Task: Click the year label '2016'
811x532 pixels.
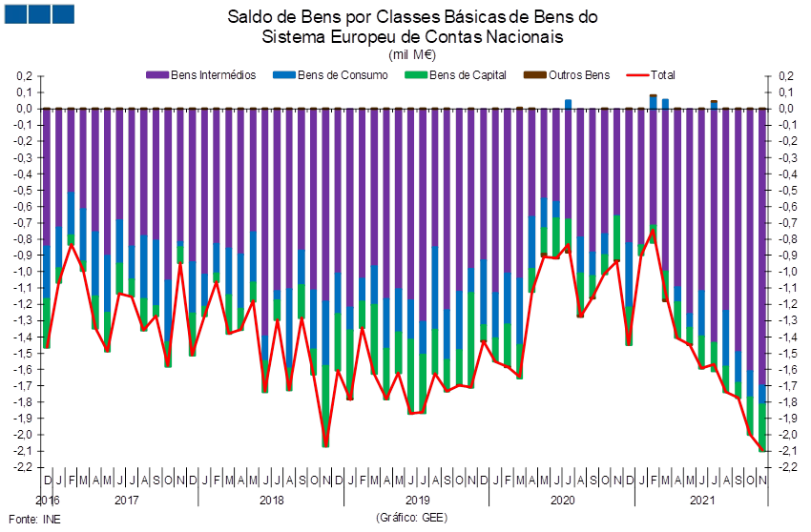Action: 48,500
